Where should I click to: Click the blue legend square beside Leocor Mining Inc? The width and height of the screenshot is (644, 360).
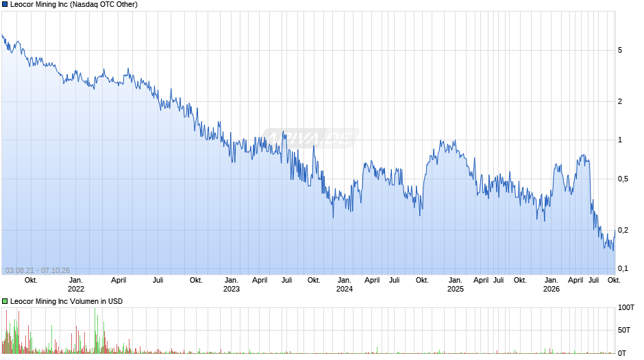click(5, 5)
